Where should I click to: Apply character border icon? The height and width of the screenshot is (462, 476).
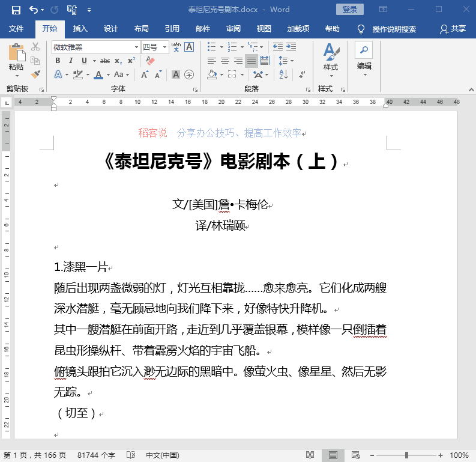point(189,47)
